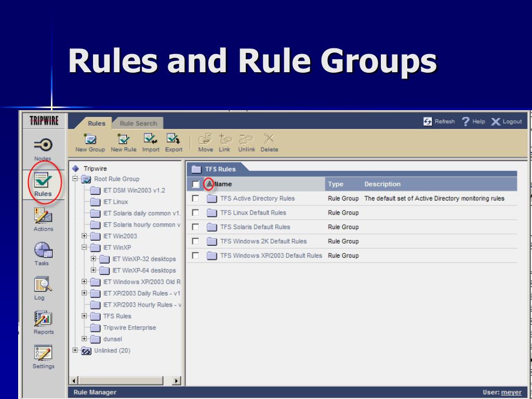This screenshot has height=399, width=532.
Task: Select IET Linux in tree
Action: coord(116,202)
